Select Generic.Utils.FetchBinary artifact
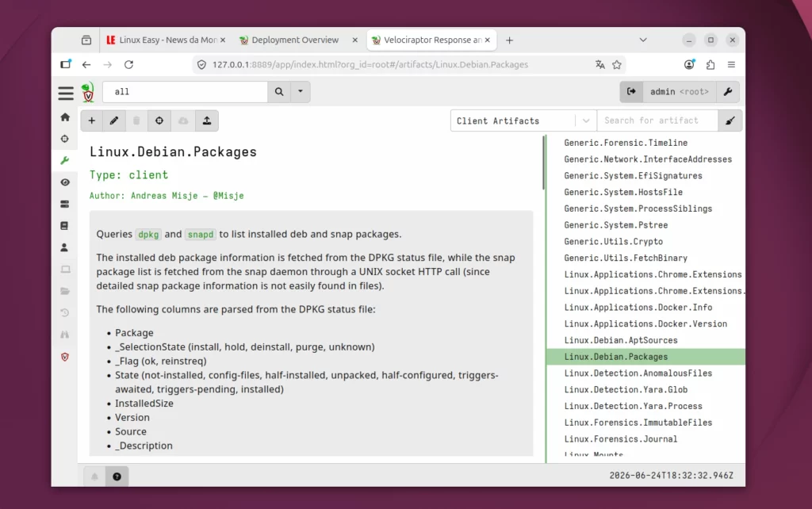This screenshot has width=812, height=509. tap(626, 258)
